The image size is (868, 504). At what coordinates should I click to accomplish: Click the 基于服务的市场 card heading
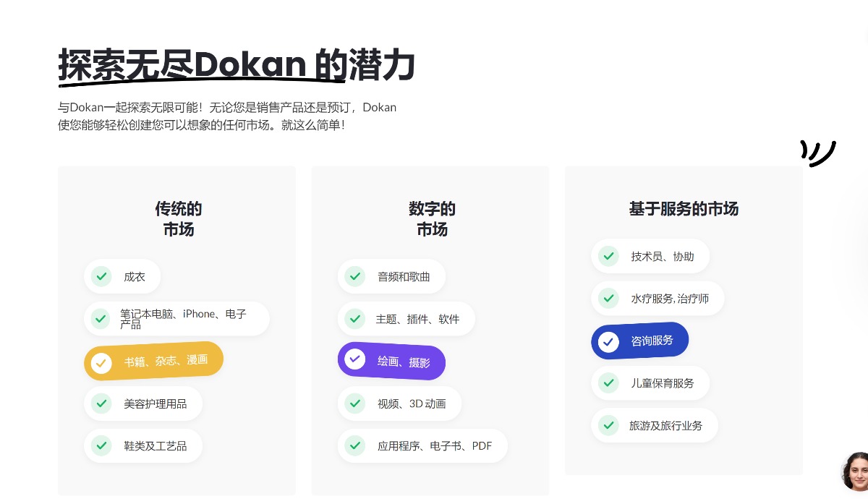[x=684, y=209]
